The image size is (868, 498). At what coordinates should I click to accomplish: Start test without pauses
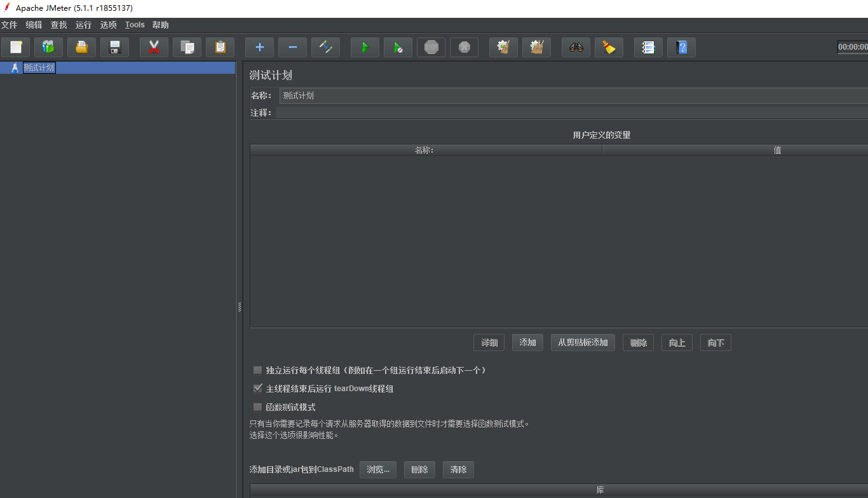(398, 47)
